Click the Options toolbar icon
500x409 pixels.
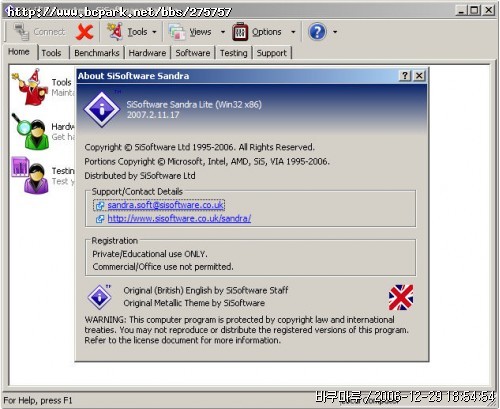coord(240,32)
